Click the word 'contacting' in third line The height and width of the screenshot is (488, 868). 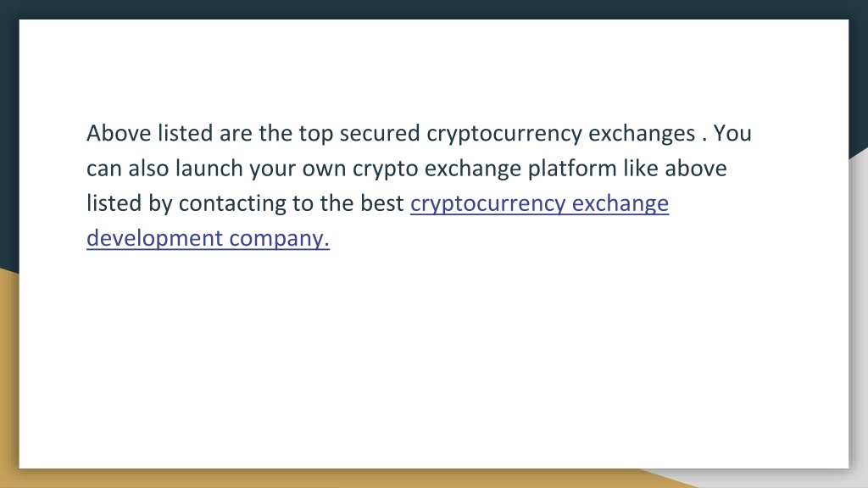[x=232, y=204]
